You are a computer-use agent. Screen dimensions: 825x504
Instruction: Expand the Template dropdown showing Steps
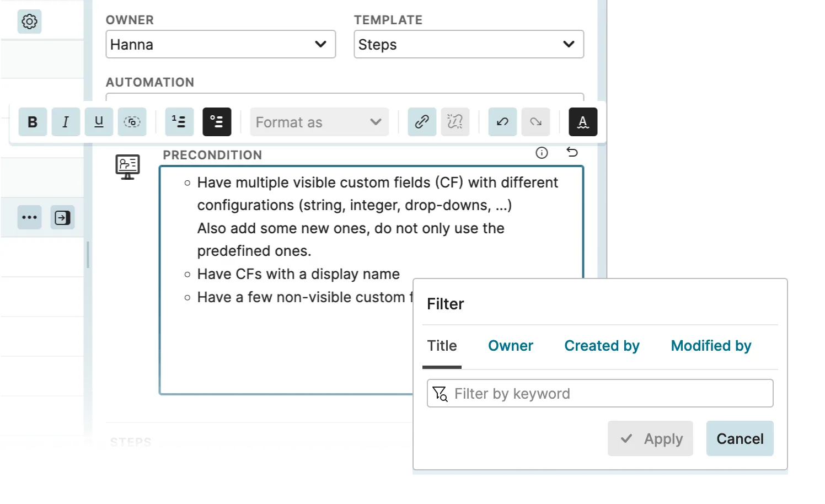pyautogui.click(x=469, y=44)
